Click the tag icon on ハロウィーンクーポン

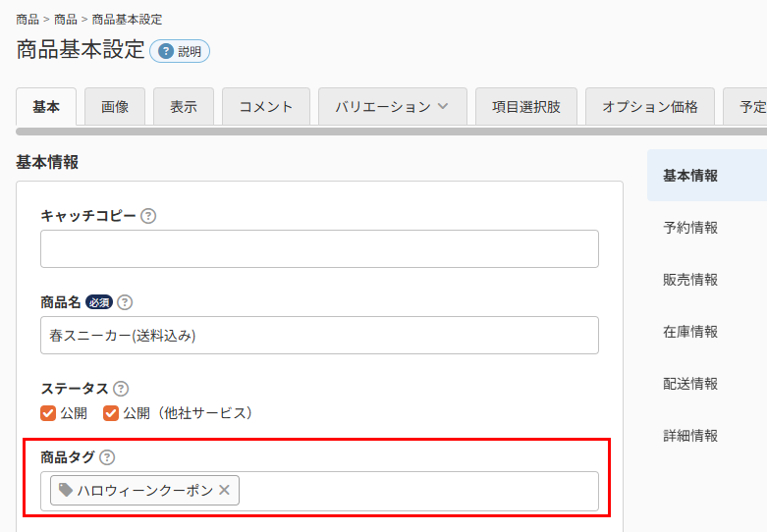coord(66,490)
